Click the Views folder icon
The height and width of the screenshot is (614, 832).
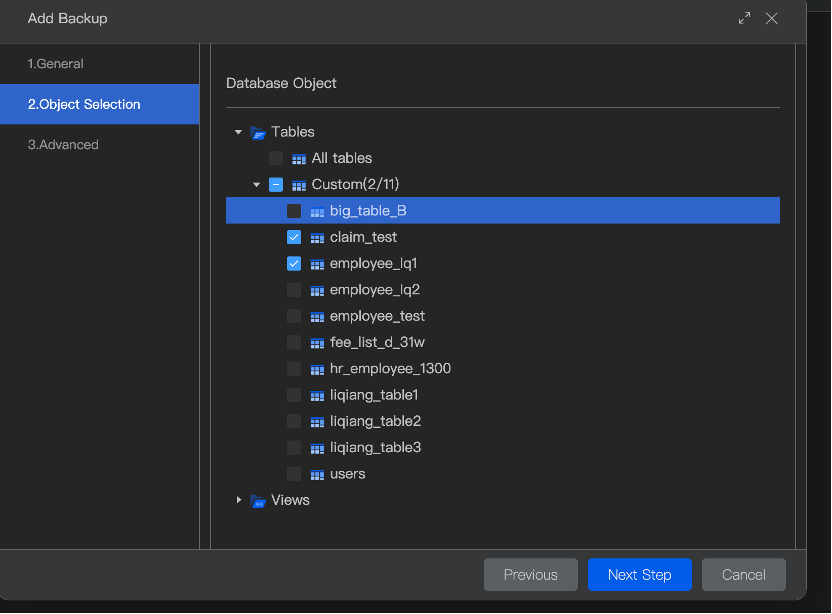coord(258,500)
